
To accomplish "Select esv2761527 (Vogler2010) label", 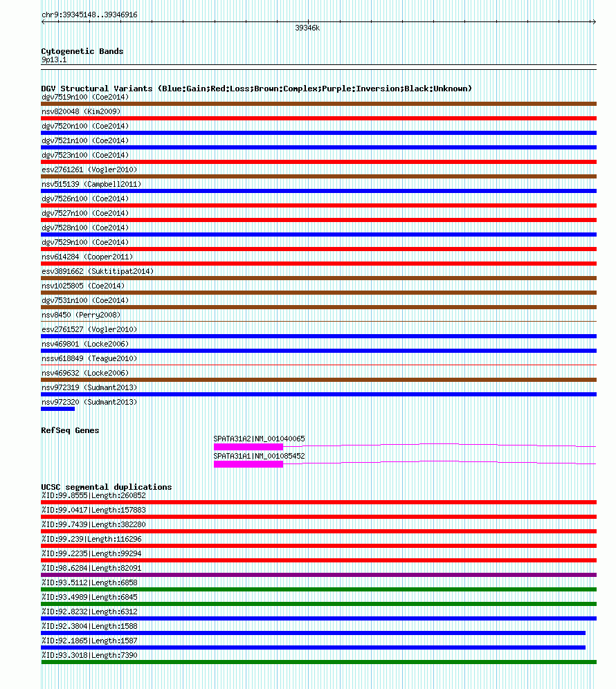I will [x=89, y=329].
